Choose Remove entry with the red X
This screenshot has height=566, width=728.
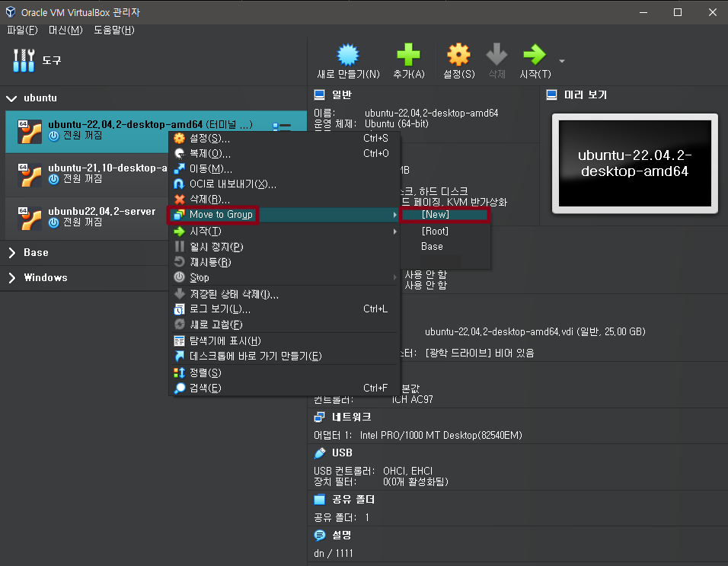click(284, 200)
